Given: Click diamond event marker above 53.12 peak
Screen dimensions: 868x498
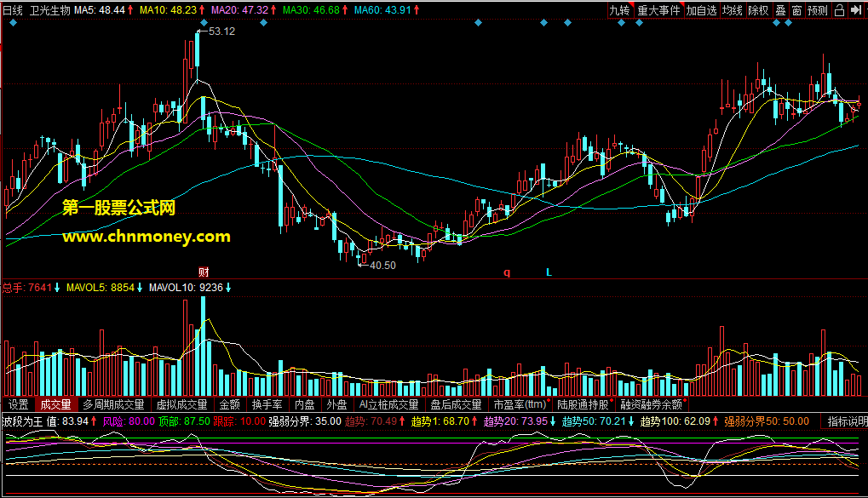Looking at the screenshot, I should 204,23.
